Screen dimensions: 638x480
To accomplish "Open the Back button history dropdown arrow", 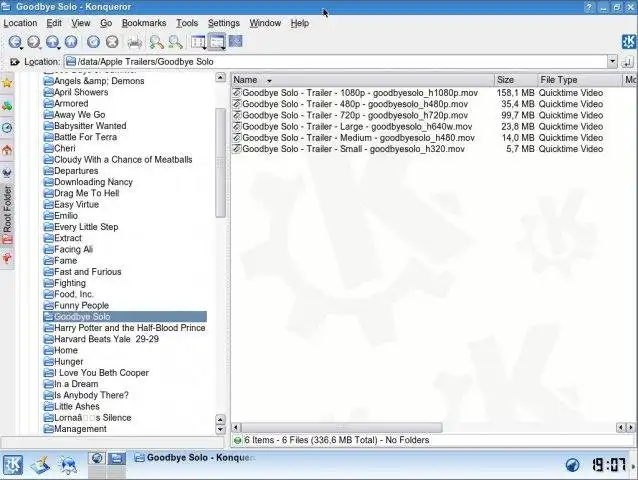I will [22, 49].
